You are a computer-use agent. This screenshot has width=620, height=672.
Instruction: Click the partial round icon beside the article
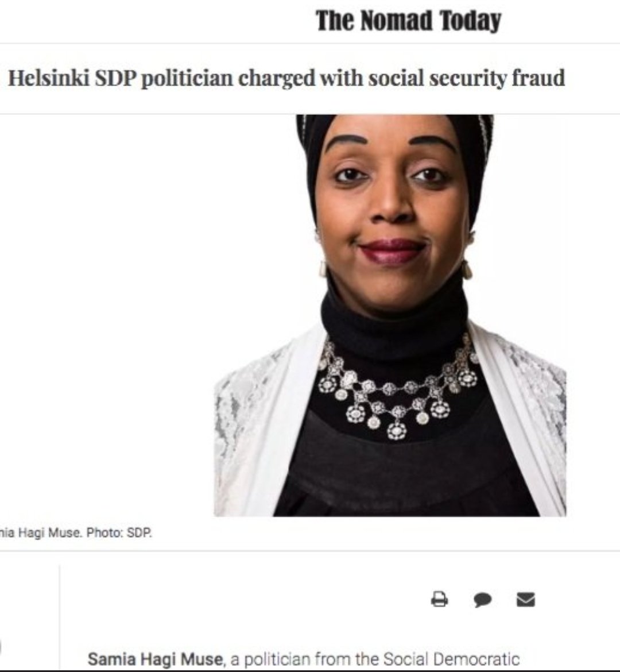(x=1, y=648)
